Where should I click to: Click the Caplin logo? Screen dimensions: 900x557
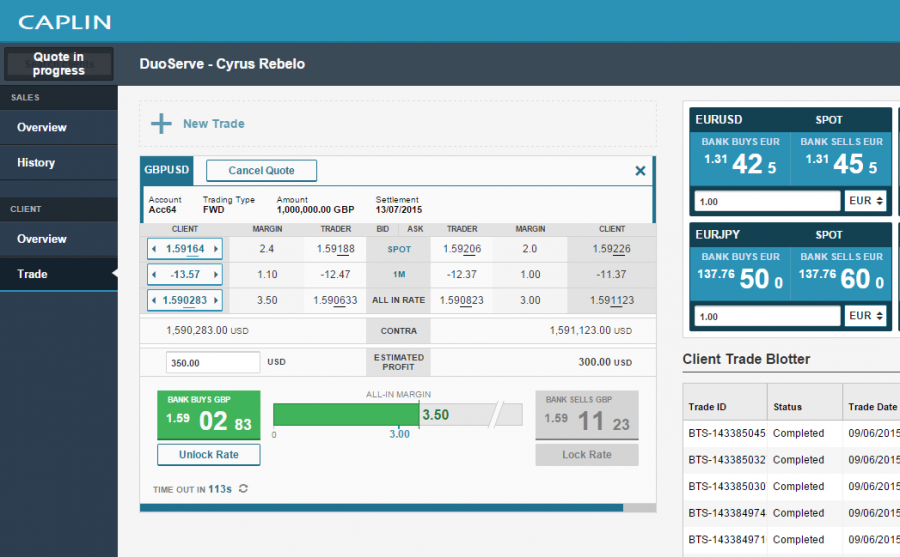pos(64,22)
